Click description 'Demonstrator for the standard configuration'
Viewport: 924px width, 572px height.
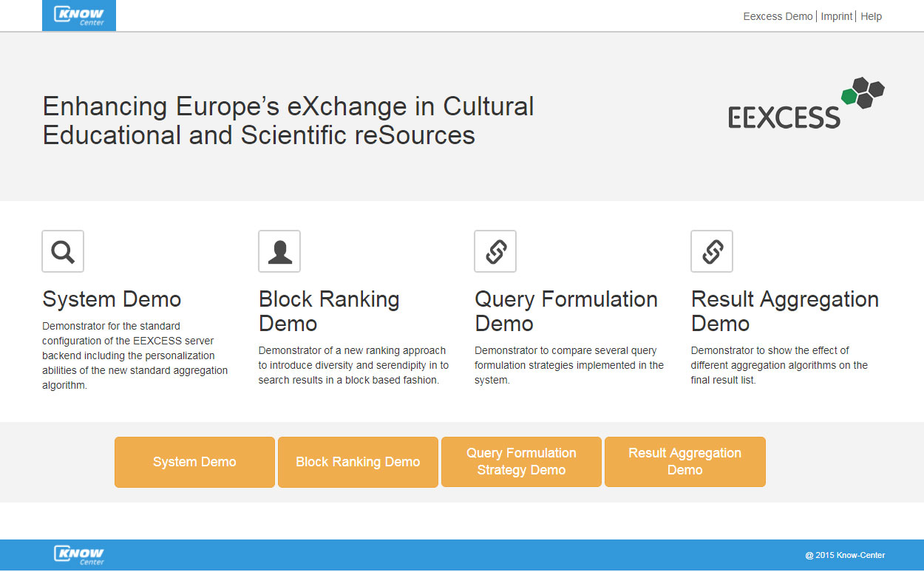(136, 355)
